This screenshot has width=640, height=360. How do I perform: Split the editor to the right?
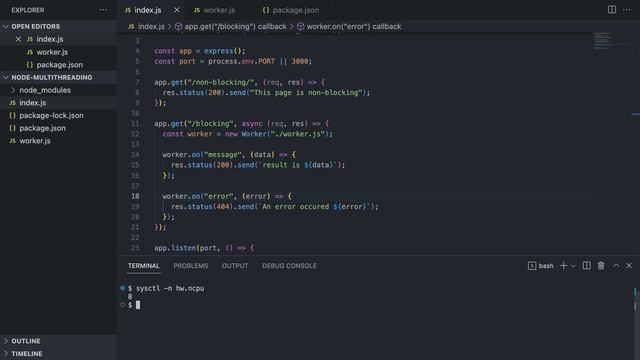pos(611,9)
